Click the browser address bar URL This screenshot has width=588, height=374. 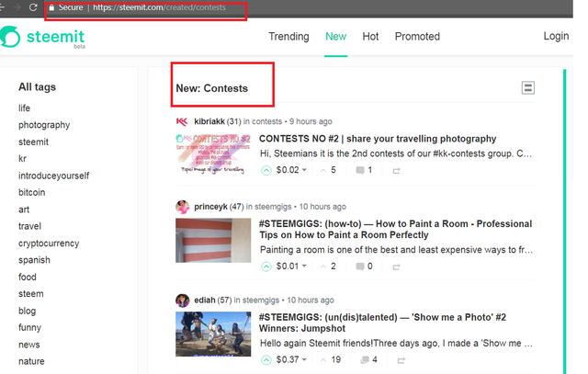click(x=159, y=7)
